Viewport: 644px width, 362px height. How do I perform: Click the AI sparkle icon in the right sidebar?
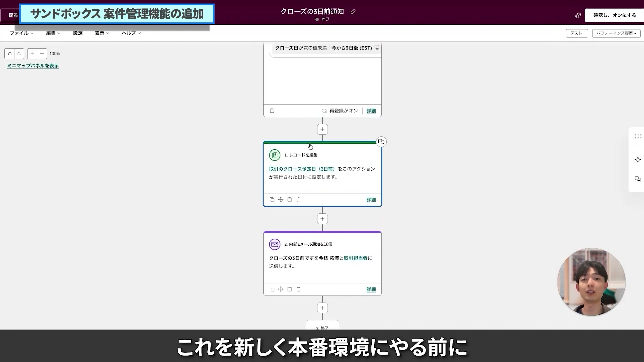[x=638, y=160]
